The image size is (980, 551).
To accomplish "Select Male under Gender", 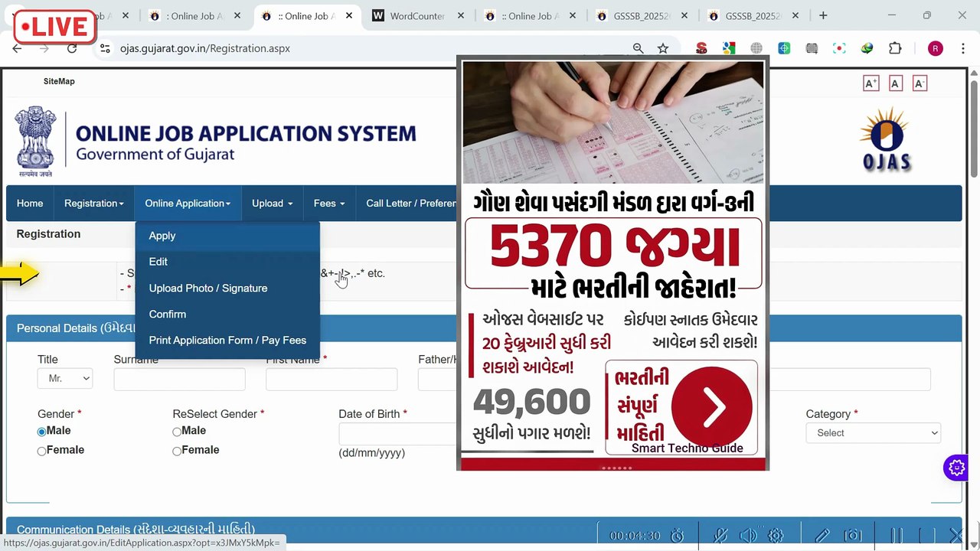I will [42, 432].
